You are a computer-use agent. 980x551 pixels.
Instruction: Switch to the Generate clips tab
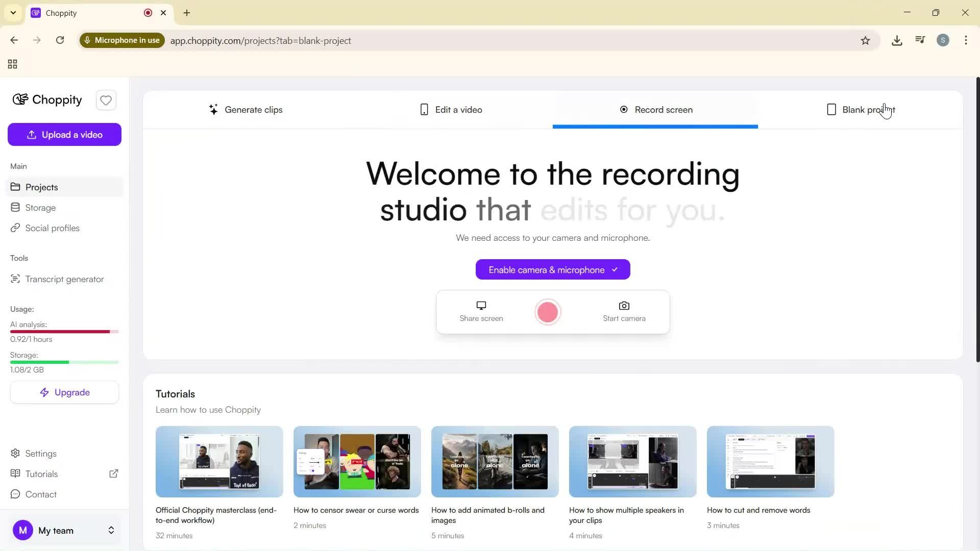click(x=247, y=109)
